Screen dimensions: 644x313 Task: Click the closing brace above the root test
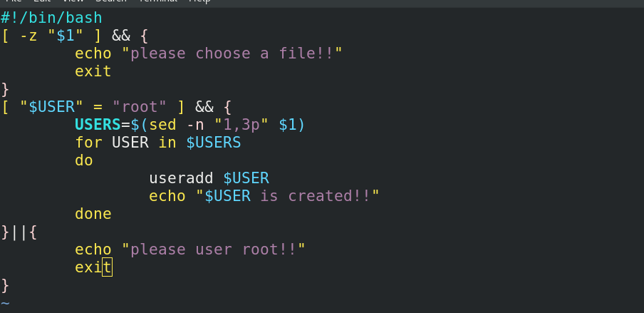pyautogui.click(x=5, y=89)
